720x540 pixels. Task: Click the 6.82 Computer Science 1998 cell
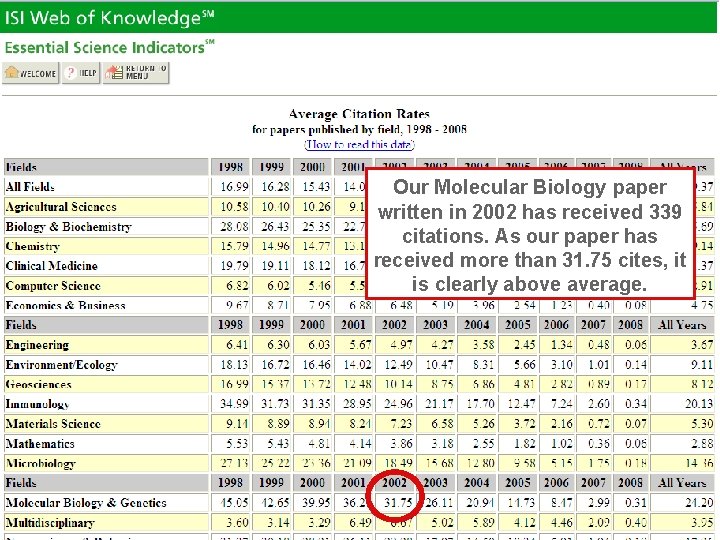click(x=231, y=286)
